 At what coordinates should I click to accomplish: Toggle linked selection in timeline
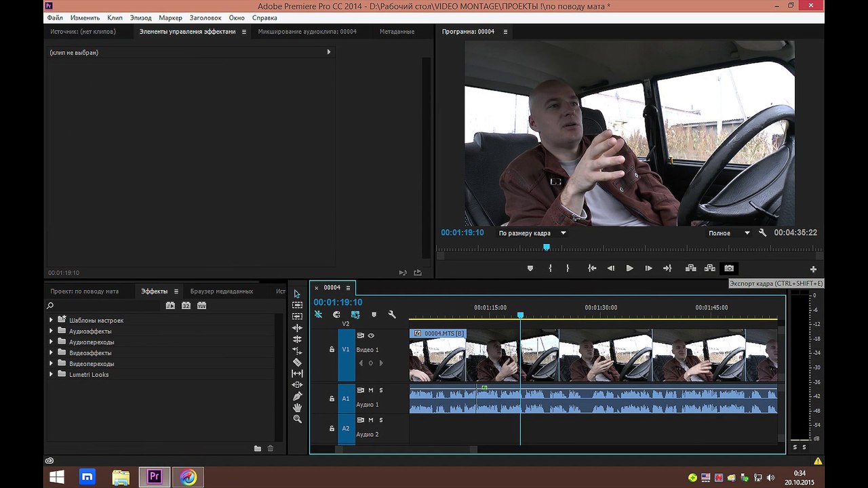tap(355, 314)
